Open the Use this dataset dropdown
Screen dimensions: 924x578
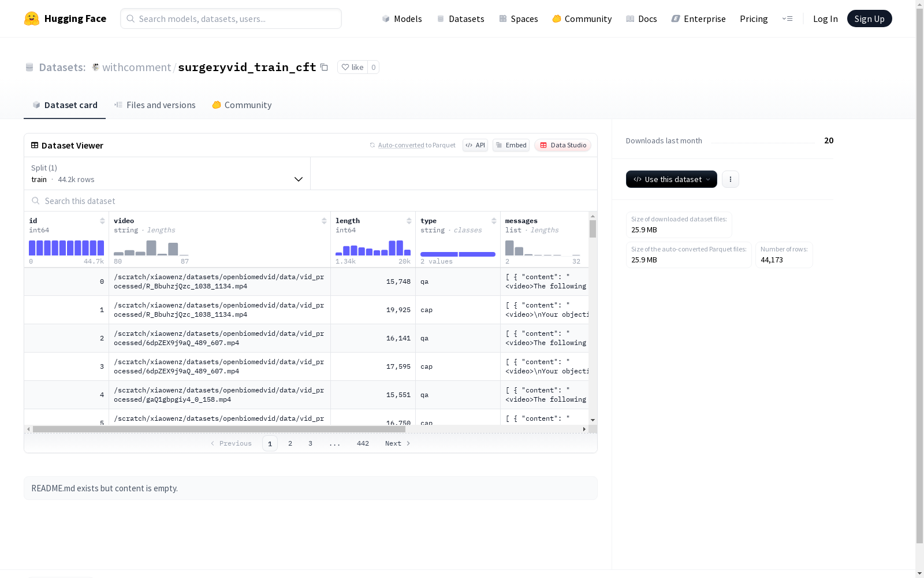pyautogui.click(x=672, y=179)
